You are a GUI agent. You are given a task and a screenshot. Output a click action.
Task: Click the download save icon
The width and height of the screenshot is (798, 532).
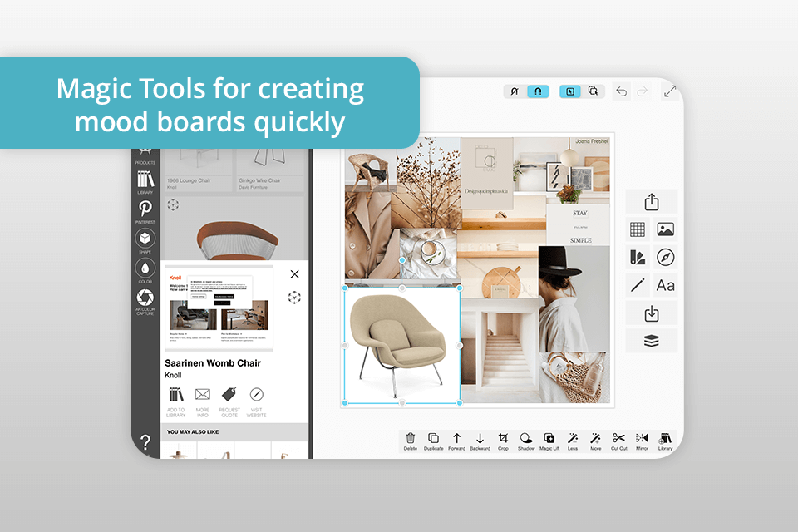click(652, 313)
